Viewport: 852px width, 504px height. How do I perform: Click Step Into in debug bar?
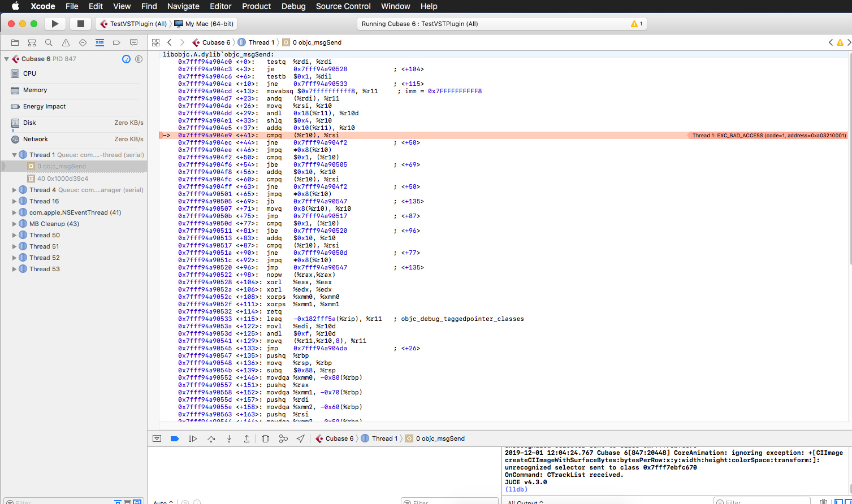click(x=229, y=438)
